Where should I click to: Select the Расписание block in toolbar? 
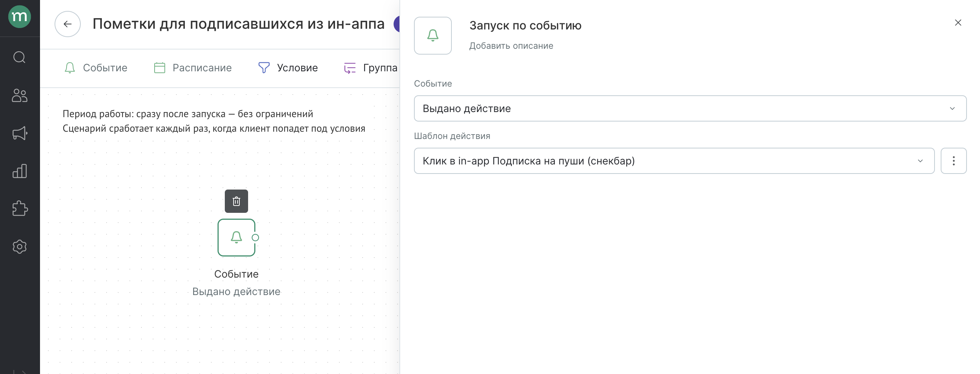[x=192, y=68]
